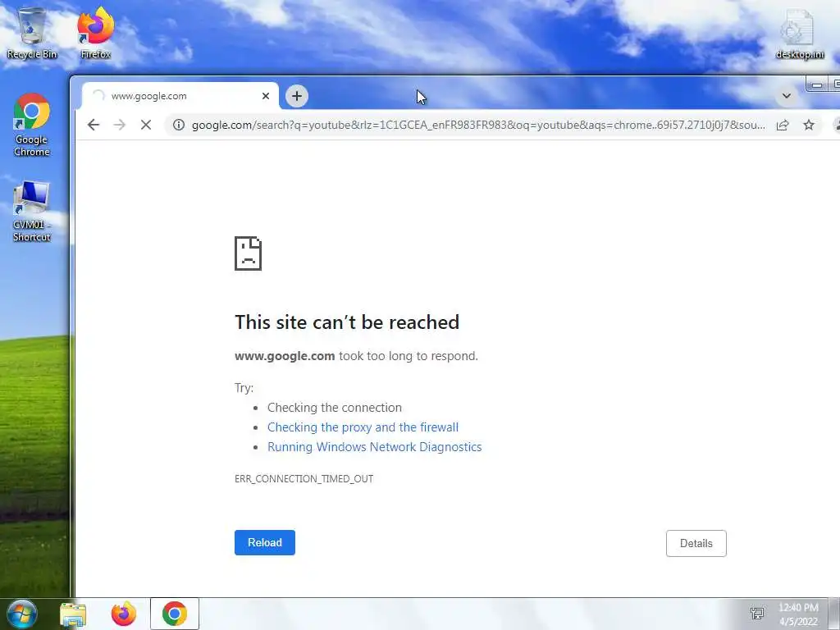Viewport: 840px width, 630px height.
Task: Open the tab search chevron dropdown
Action: pyautogui.click(x=787, y=96)
